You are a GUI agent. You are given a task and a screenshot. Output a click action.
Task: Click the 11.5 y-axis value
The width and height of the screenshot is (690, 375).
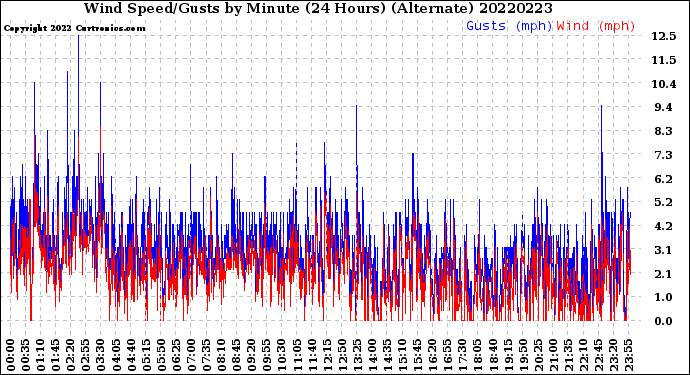(x=664, y=60)
